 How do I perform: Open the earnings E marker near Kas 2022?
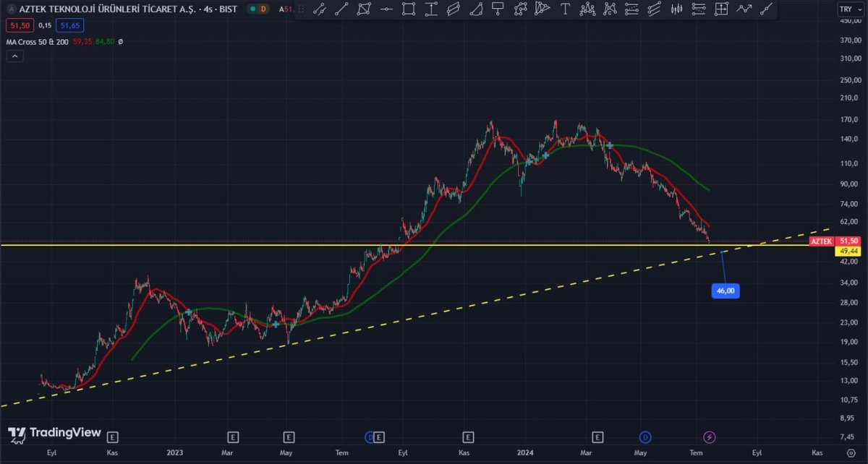pyautogui.click(x=112, y=437)
